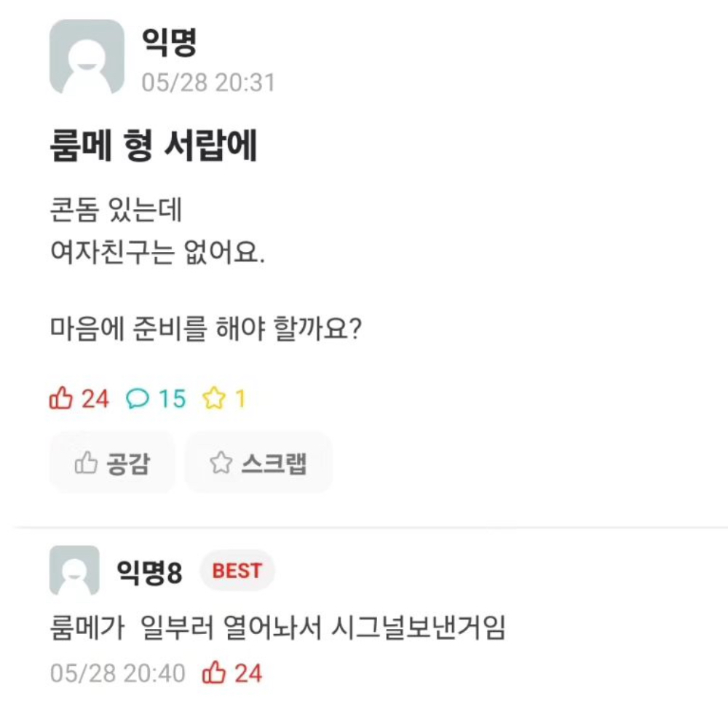Click the star icon inside the 스크랩 button

(x=220, y=463)
